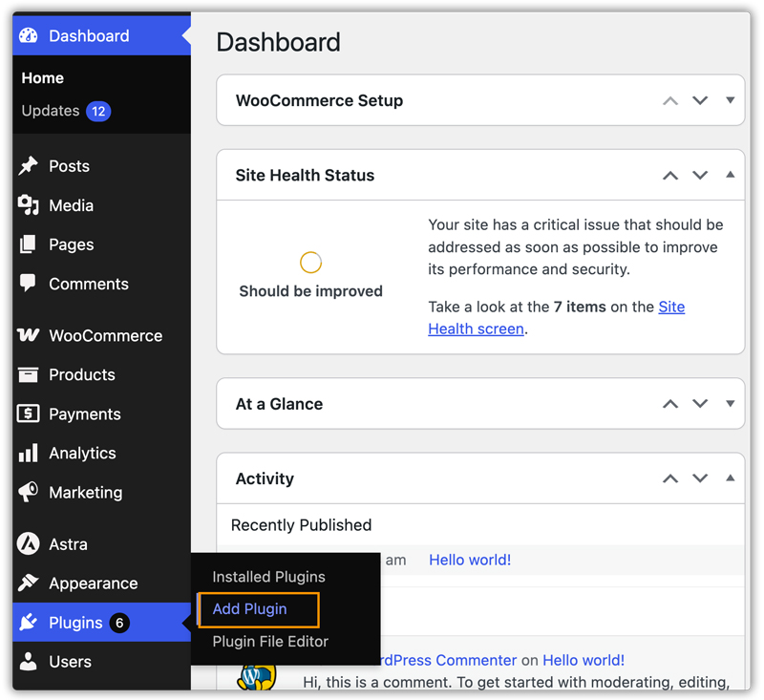764x700 pixels.
Task: Click the commenter avatar image
Action: pyautogui.click(x=257, y=676)
